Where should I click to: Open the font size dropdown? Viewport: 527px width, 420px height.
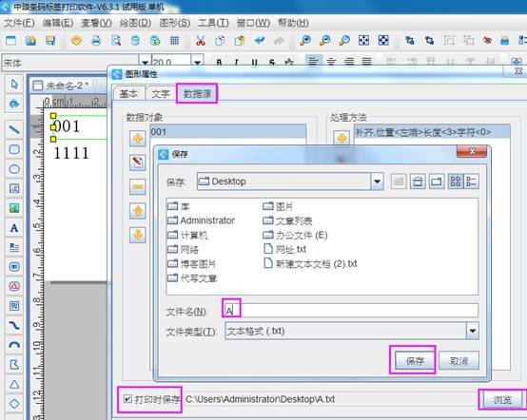(198, 63)
